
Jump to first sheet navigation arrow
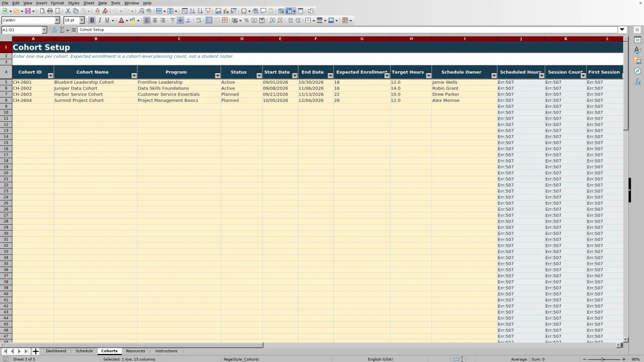point(5,351)
